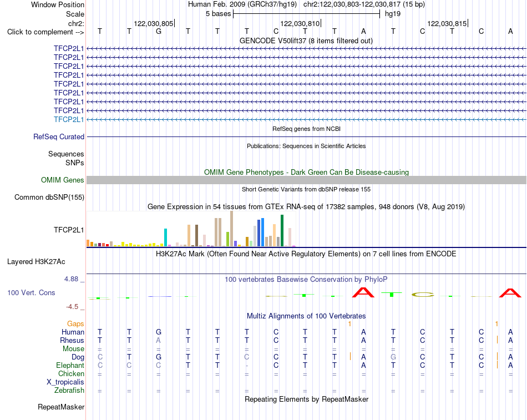527x420 pixels.
Task: Click the 'Human' alignment row label
Action: [73, 332]
